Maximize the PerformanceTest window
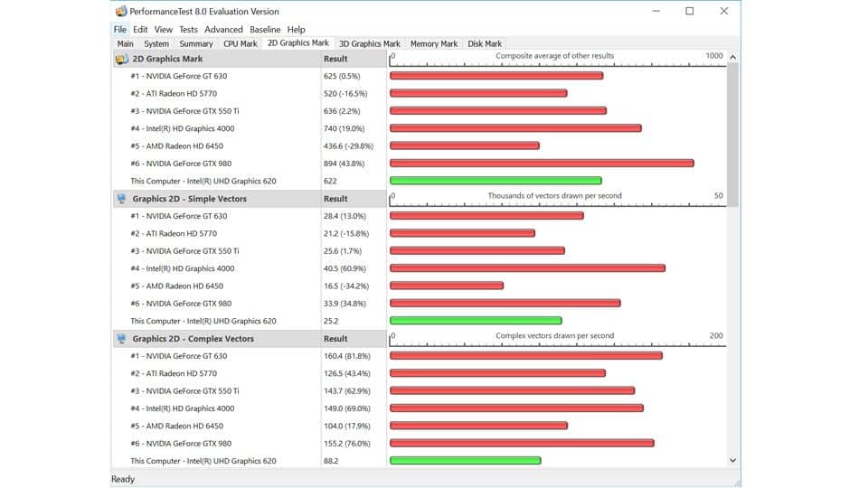The width and height of the screenshot is (868, 488). 690,11
